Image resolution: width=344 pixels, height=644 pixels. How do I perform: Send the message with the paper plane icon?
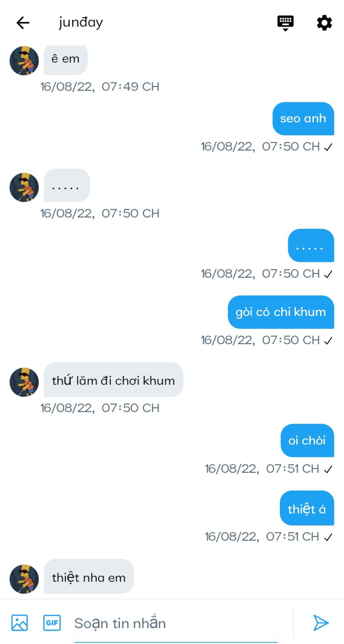pos(321,622)
